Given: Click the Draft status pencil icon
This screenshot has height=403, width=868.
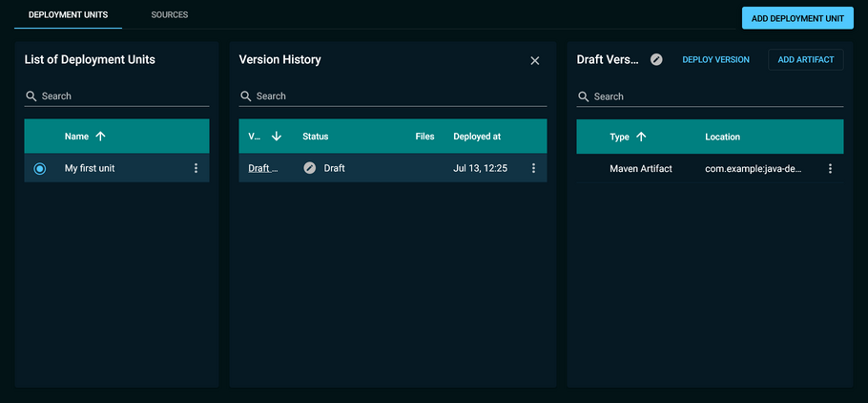Looking at the screenshot, I should pyautogui.click(x=310, y=168).
